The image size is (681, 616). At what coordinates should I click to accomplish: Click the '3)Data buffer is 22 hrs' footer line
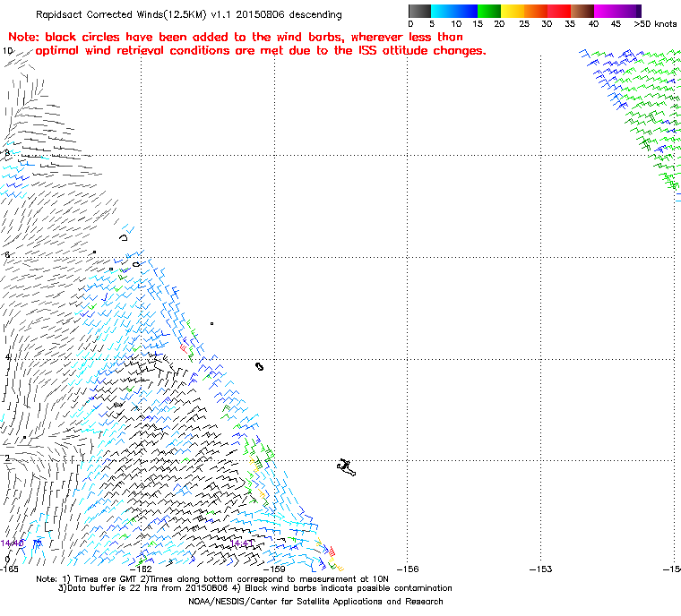255,588
